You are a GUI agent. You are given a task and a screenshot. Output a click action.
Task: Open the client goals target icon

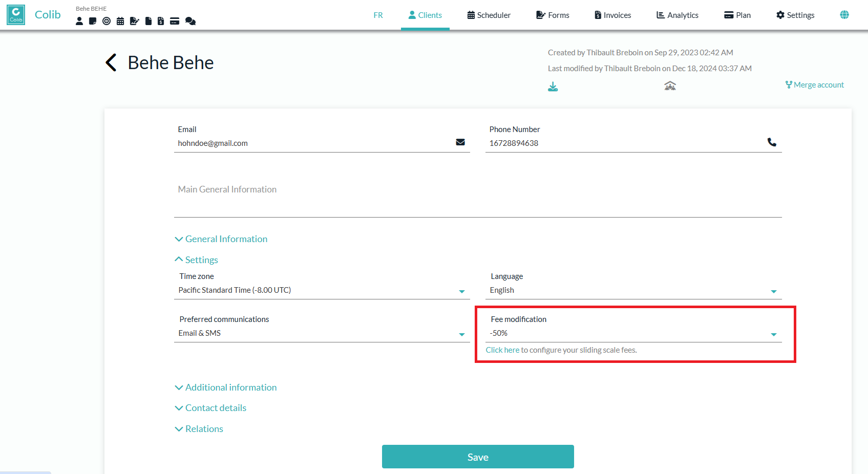(x=107, y=21)
